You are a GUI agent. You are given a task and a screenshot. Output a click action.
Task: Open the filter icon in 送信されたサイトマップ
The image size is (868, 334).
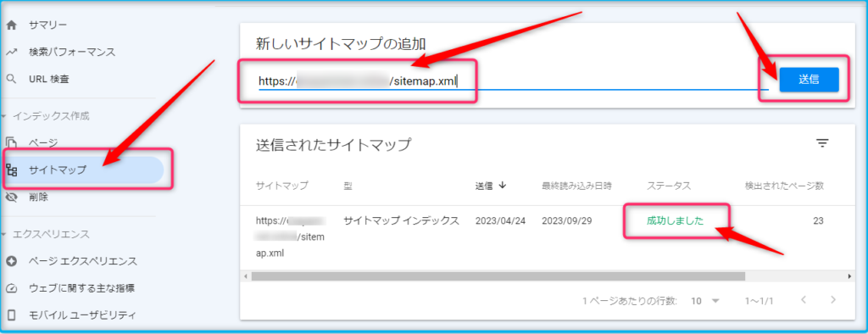822,143
